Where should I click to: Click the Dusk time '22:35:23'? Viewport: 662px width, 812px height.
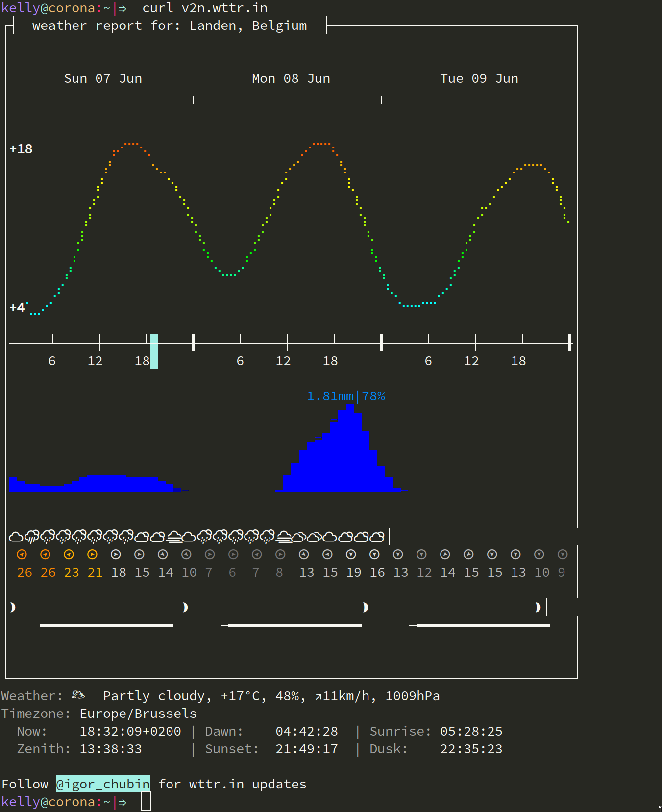(471, 749)
